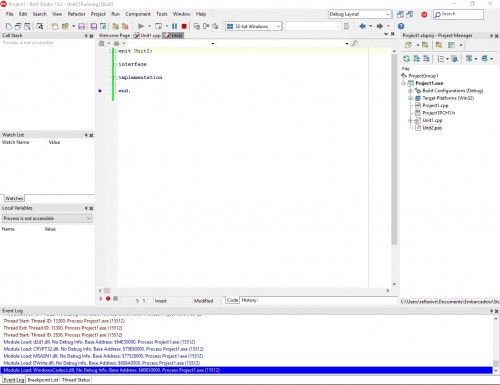The width and height of the screenshot is (500, 385).
Task: Pause the running program
Action: point(174,26)
